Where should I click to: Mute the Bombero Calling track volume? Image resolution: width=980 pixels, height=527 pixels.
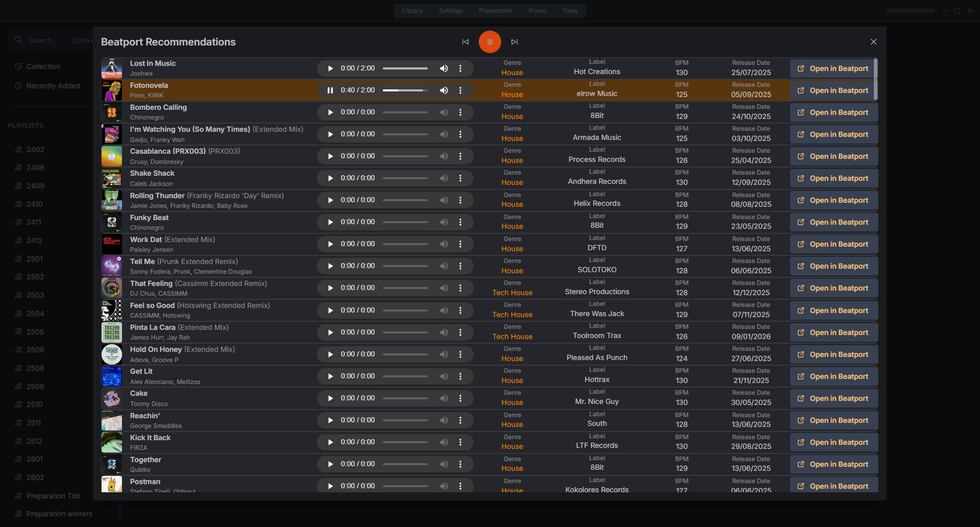[444, 112]
